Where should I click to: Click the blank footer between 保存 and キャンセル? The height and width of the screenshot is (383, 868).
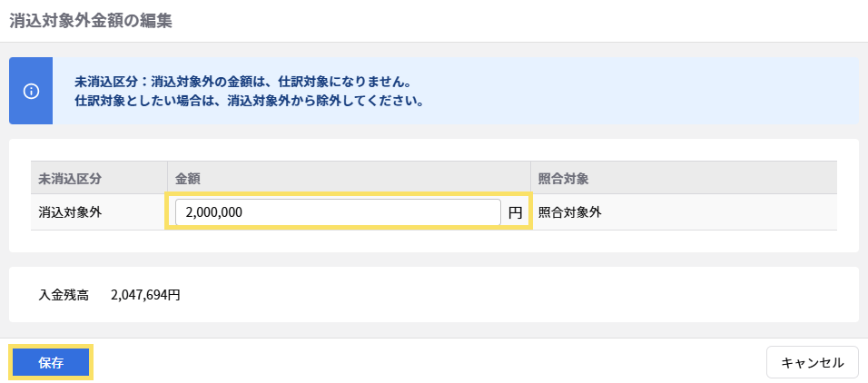(x=427, y=362)
